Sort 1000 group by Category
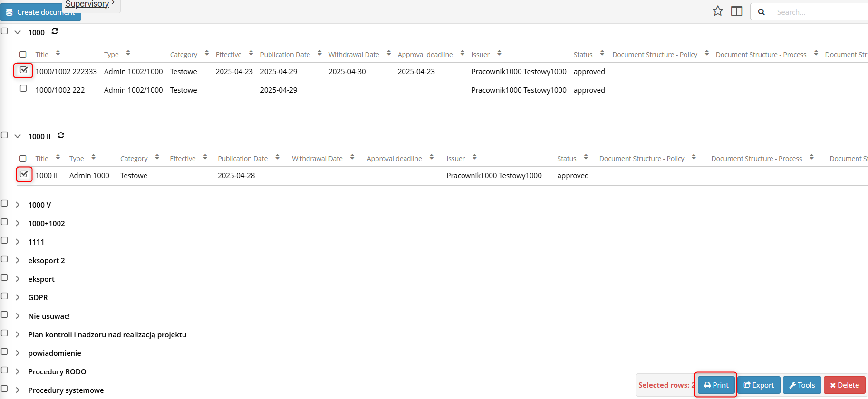868x399 pixels. pyautogui.click(x=206, y=53)
